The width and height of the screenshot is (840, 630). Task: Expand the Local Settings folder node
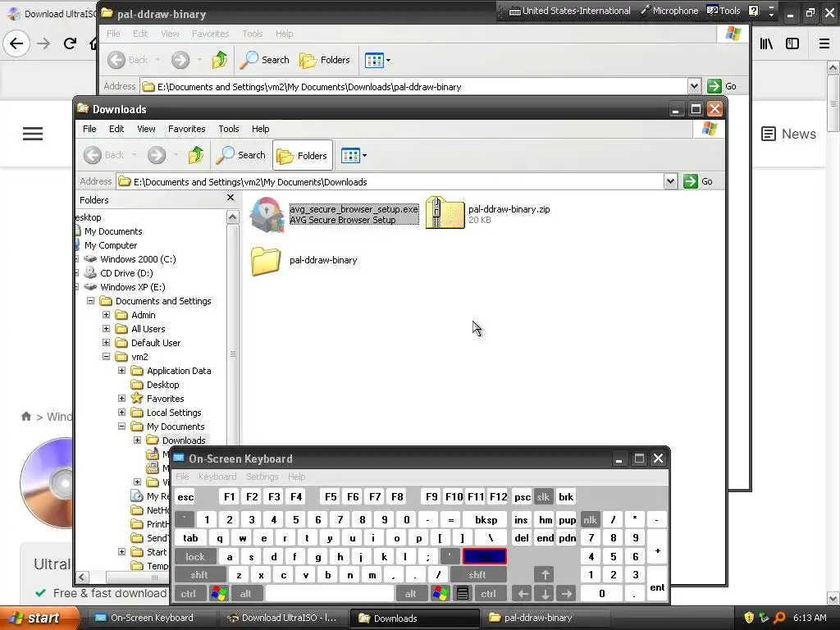click(x=121, y=413)
